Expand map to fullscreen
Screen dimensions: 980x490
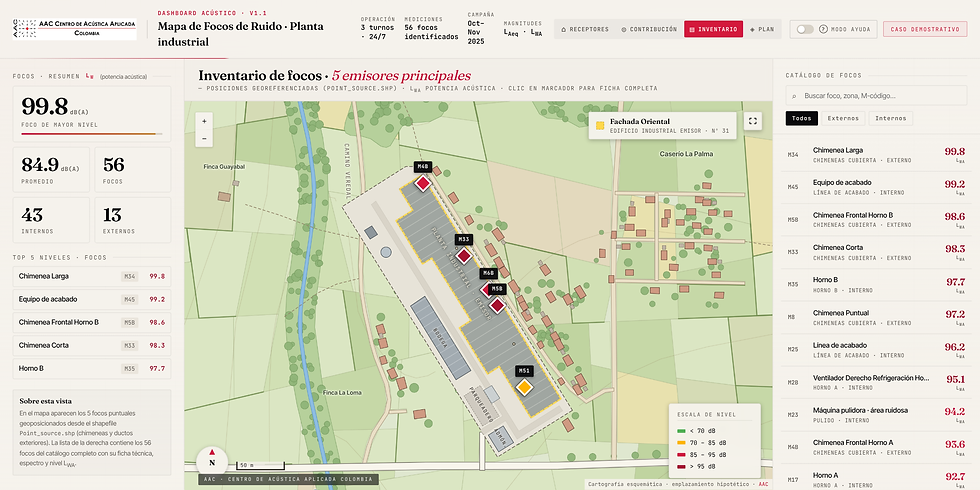coord(752,121)
